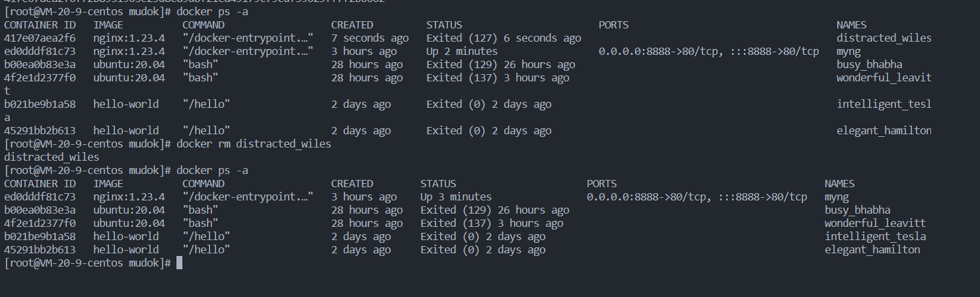980x297 pixels.
Task: Click the distracted_wiles name in the first listing
Action: [x=884, y=38]
